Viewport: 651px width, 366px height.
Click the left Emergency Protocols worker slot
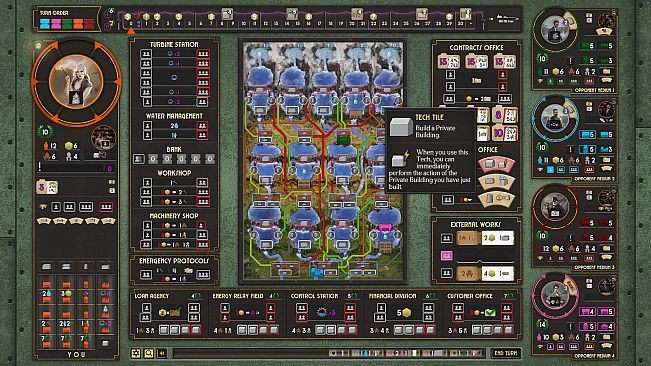(146, 274)
